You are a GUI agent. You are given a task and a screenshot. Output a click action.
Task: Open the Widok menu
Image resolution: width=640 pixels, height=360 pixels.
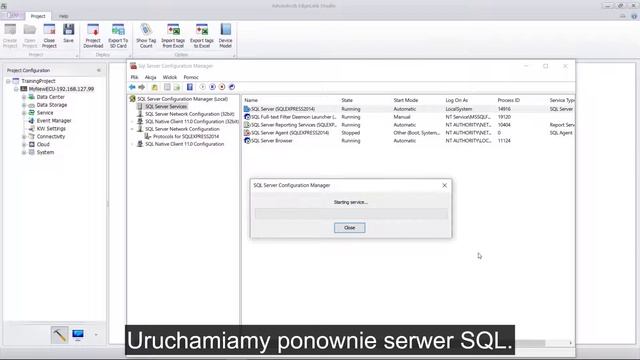pyautogui.click(x=170, y=77)
